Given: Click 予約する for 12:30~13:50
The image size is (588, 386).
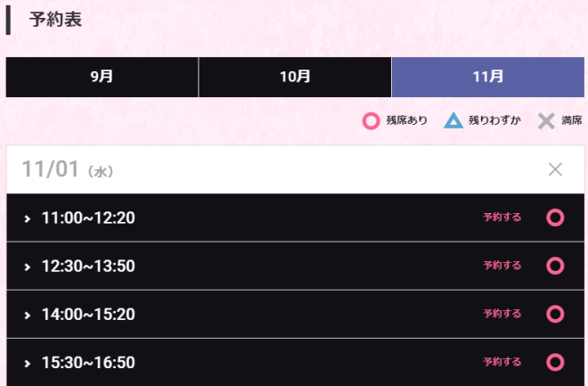Looking at the screenshot, I should tap(502, 266).
